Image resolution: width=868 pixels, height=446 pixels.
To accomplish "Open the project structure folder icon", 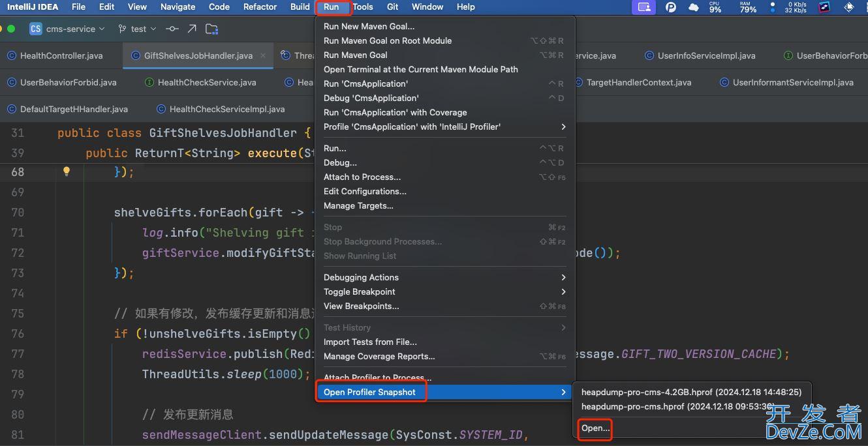I will pyautogui.click(x=211, y=29).
